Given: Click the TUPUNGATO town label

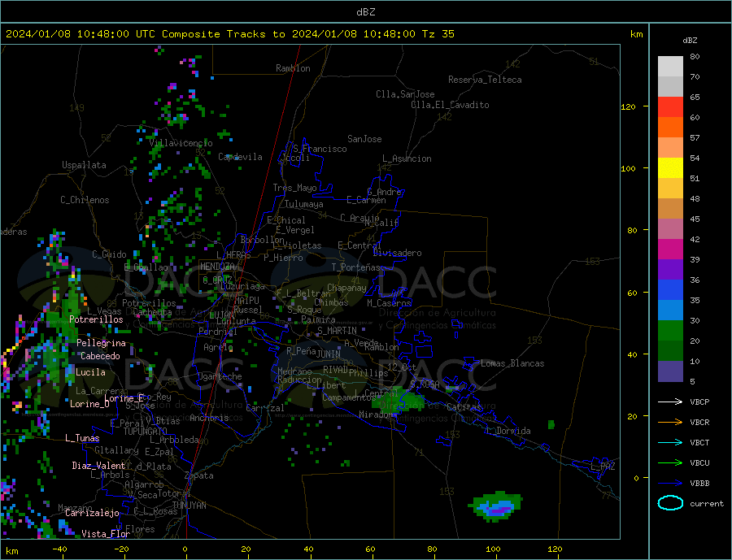Looking at the screenshot, I should click(x=146, y=432).
